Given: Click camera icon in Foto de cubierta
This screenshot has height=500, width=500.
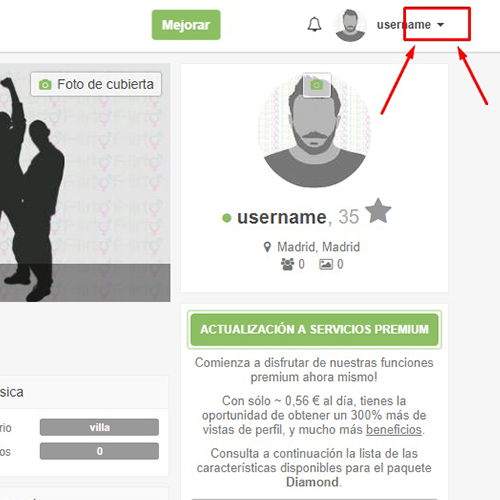Looking at the screenshot, I should [x=45, y=85].
